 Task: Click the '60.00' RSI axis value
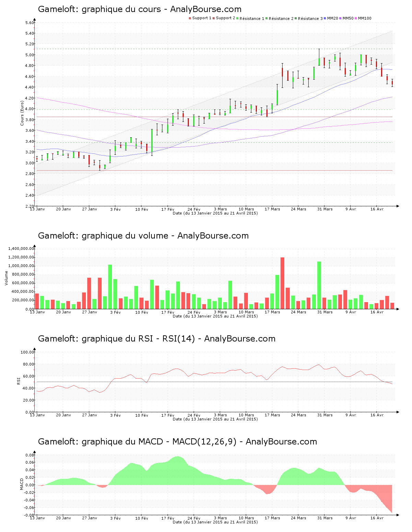pos(28,376)
